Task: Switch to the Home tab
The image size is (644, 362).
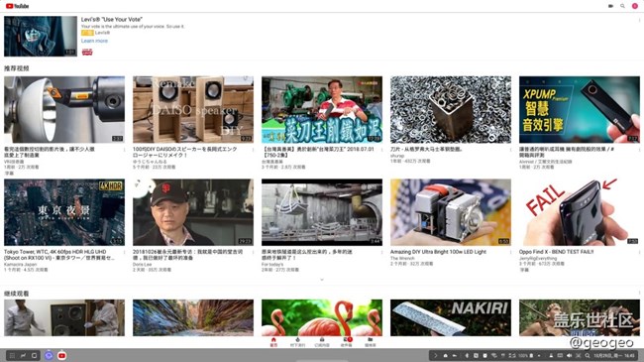Action: point(273,342)
